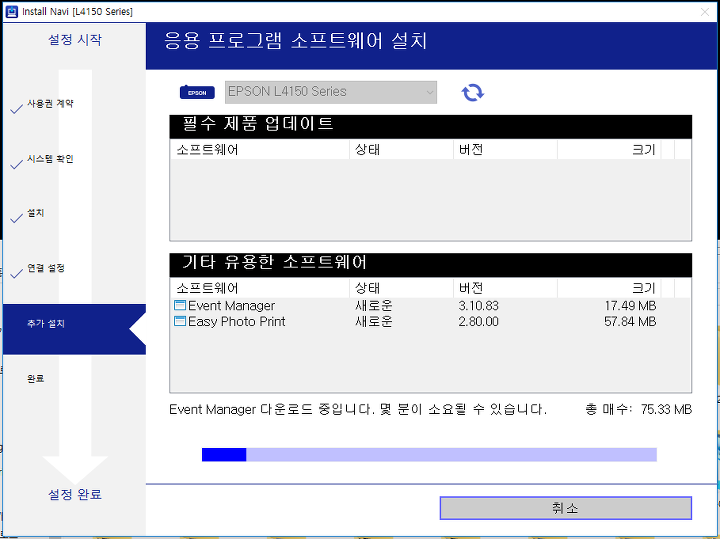Close the Install Navi window
The width and height of the screenshot is (720, 539).
coord(705,12)
